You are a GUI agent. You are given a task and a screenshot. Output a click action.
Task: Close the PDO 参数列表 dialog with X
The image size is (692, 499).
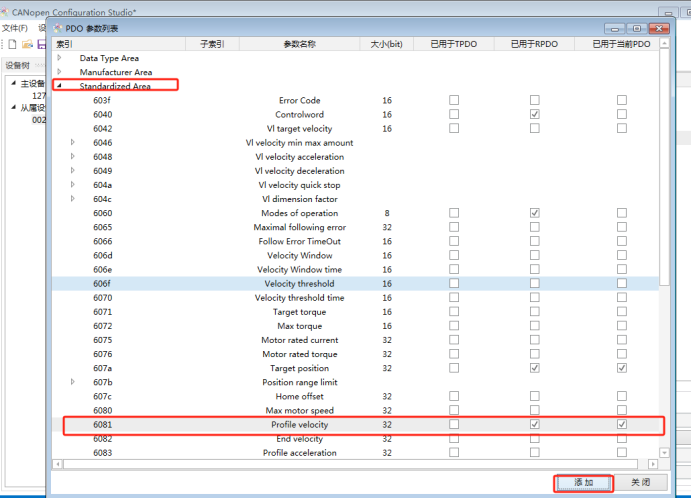pyautogui.click(x=659, y=29)
